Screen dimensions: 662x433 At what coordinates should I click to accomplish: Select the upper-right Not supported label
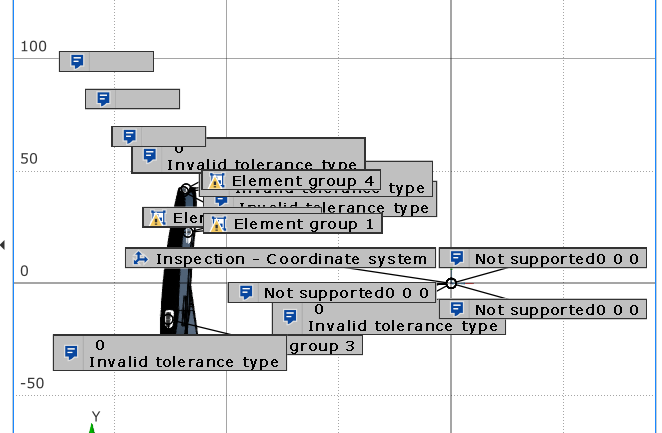554,259
